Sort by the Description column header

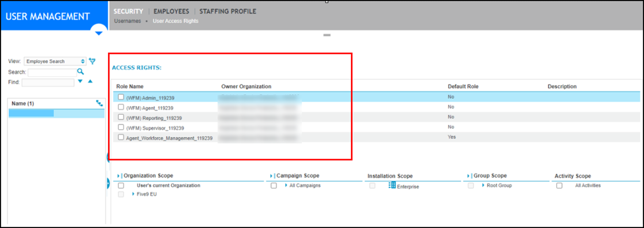(562, 87)
